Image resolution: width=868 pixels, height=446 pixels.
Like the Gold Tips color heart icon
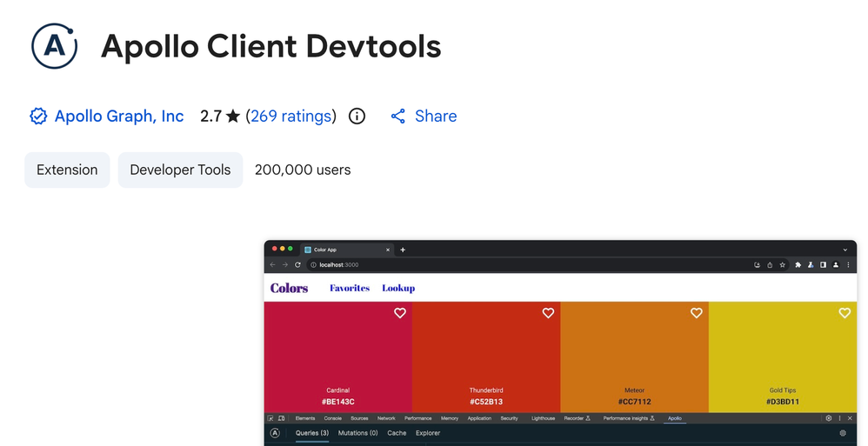click(845, 313)
